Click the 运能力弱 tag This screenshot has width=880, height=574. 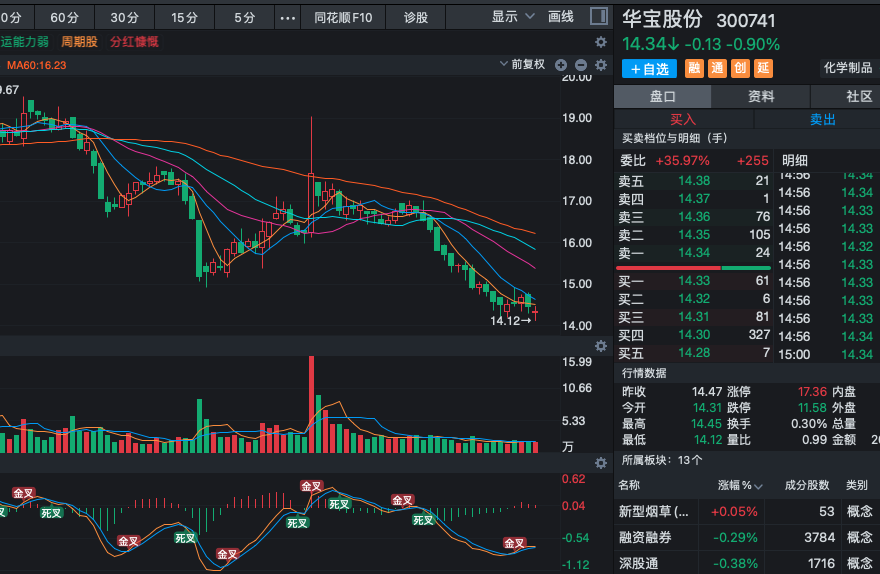[x=24, y=42]
